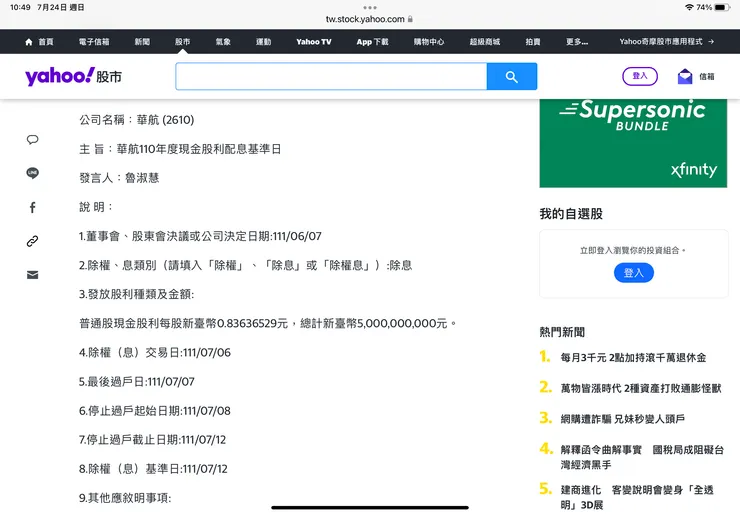Click the home icon in top navigation
Screen dimensions: 740x514
pos(29,42)
